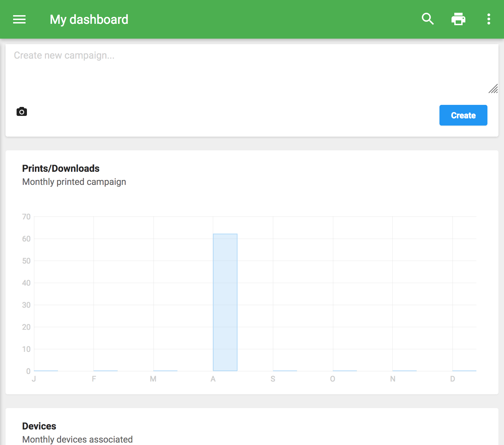Screen dimensions: 504x445
Task: Click the camera icon to attach photo
Action: click(x=22, y=112)
